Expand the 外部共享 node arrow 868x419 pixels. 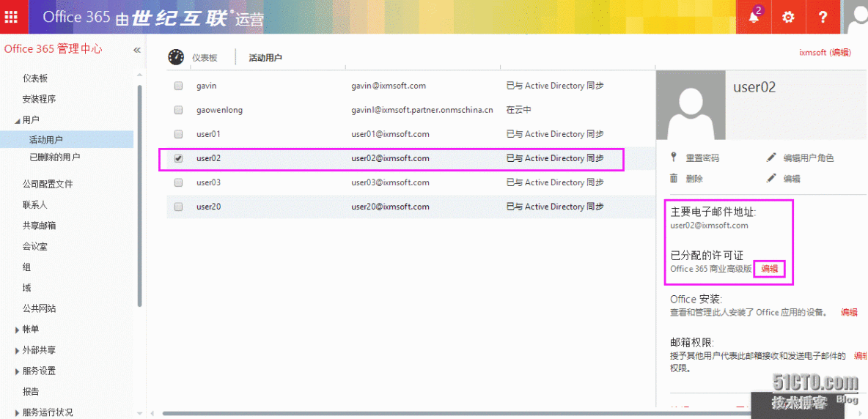pyautogui.click(x=17, y=350)
